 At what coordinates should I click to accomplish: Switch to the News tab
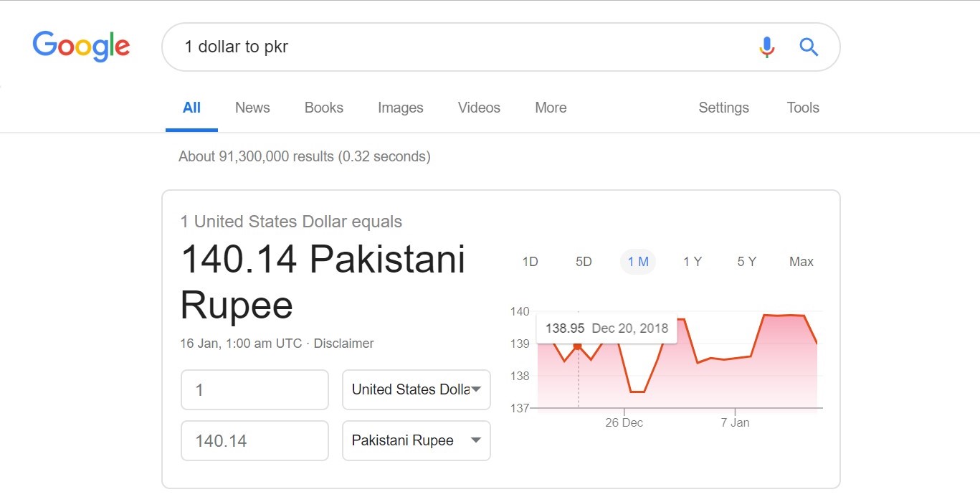click(252, 108)
